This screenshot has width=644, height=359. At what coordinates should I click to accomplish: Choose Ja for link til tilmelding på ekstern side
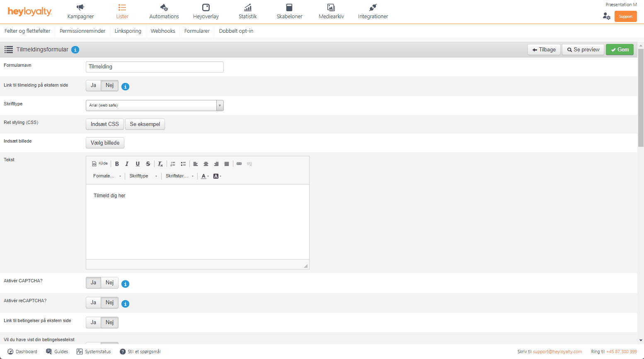pyautogui.click(x=94, y=85)
